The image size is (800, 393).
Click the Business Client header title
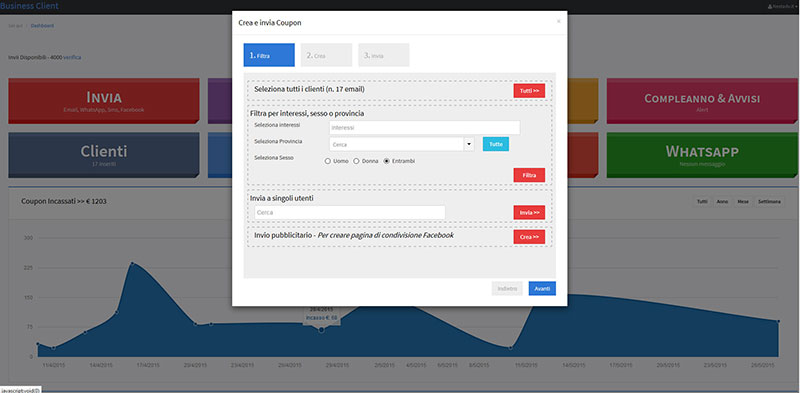click(x=29, y=6)
